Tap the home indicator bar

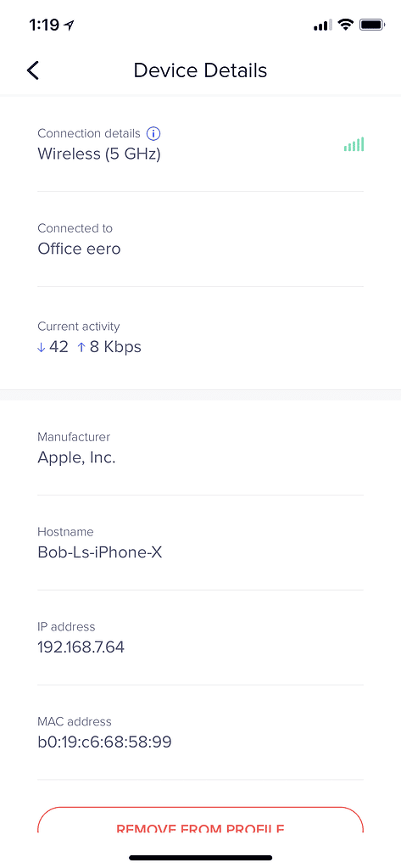[200, 858]
